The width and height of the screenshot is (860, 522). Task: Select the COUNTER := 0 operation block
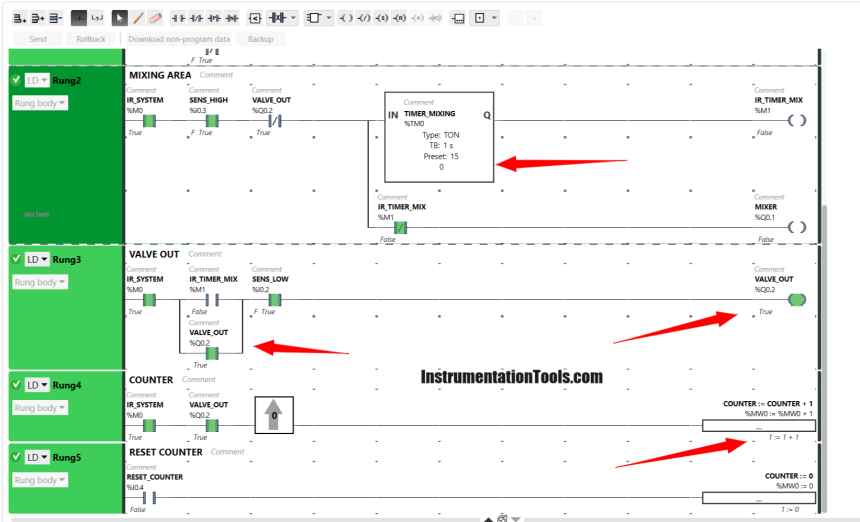[759, 498]
